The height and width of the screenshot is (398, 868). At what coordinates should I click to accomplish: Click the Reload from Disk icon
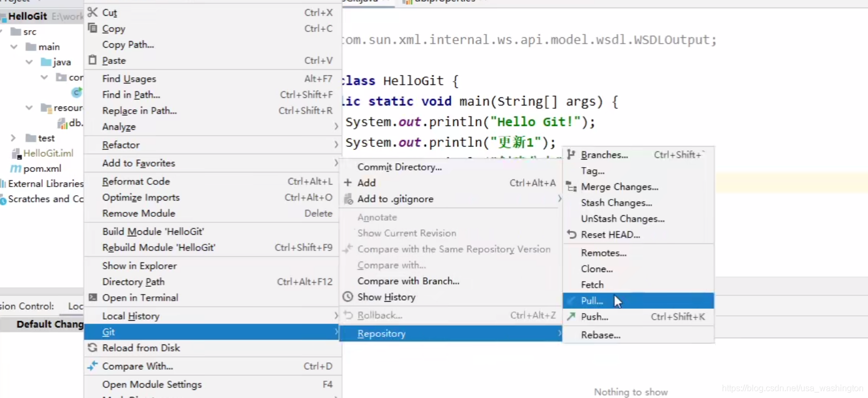(x=93, y=348)
